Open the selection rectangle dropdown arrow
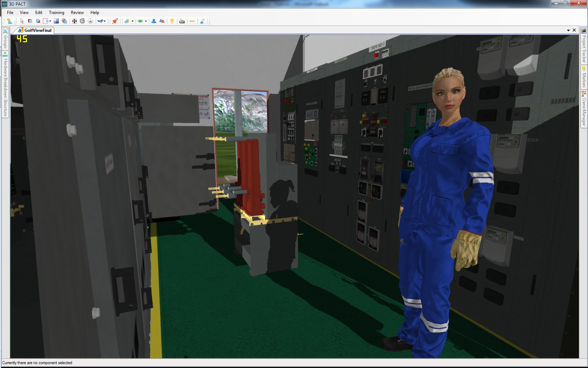 tap(50, 21)
